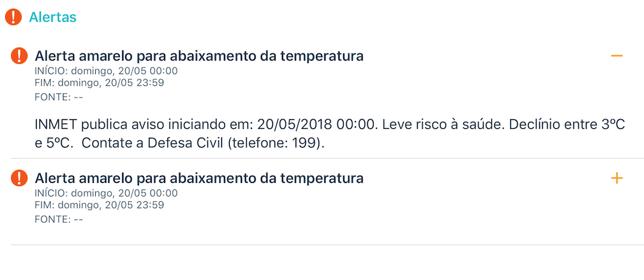The image size is (644, 280).
Task: Expand the second alert with the plus icon
Action: pyautogui.click(x=617, y=178)
